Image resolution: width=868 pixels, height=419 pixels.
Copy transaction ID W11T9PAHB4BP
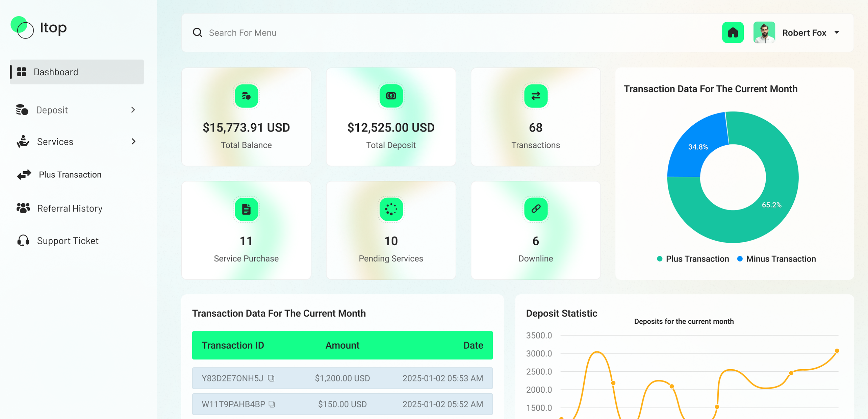click(x=272, y=404)
